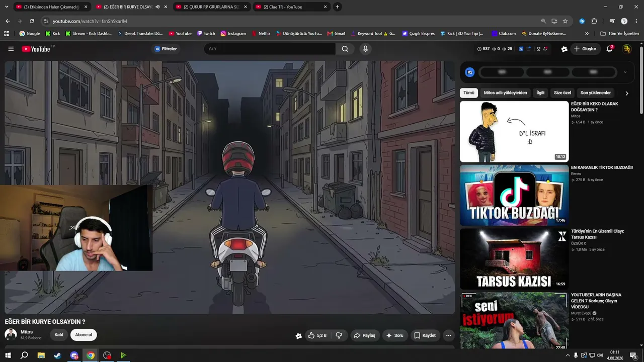Image resolution: width=644 pixels, height=362 pixels.
Task: Open the notifications bell
Action: pyautogui.click(x=609, y=49)
